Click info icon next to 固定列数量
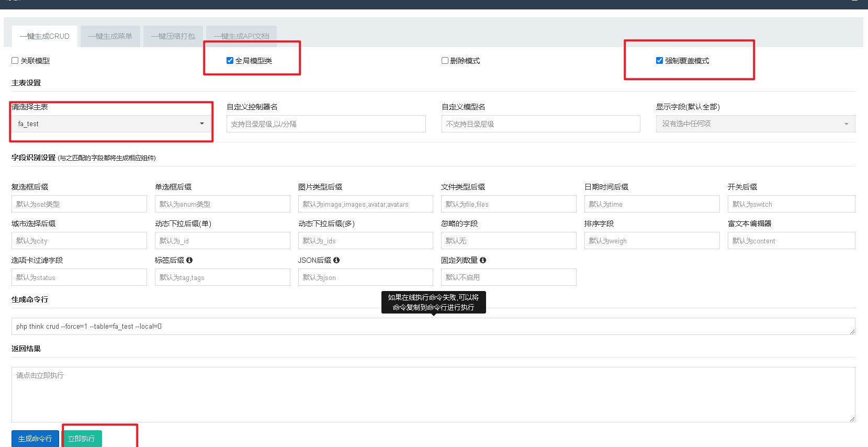 tap(483, 260)
